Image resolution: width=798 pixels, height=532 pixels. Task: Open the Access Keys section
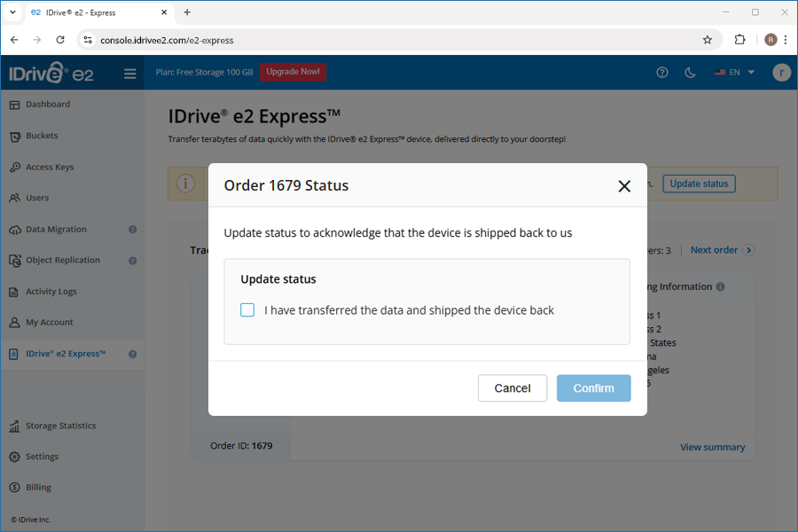pos(50,167)
